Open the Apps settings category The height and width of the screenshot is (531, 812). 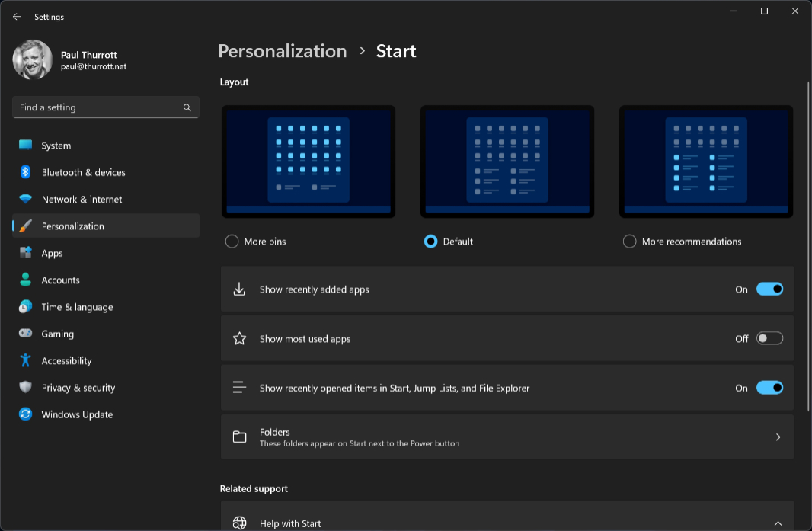point(52,253)
